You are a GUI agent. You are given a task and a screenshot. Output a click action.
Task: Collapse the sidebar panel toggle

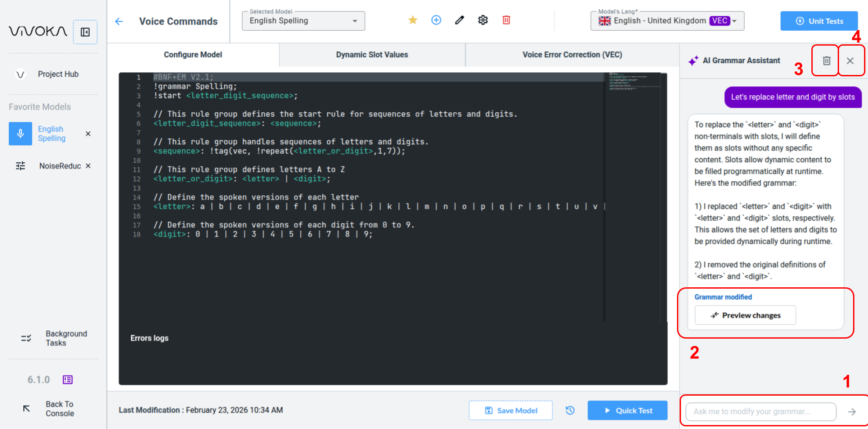pos(85,32)
